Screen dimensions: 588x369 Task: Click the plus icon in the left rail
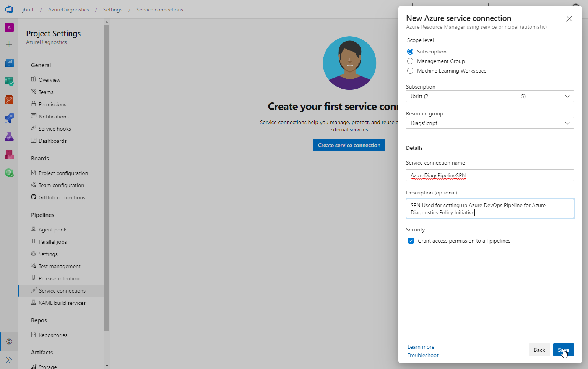9,44
